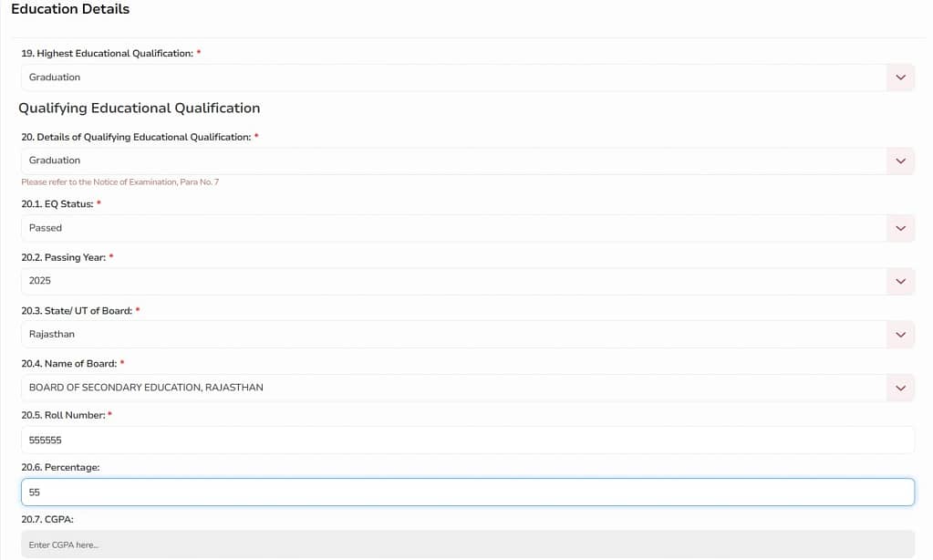Image resolution: width=933 pixels, height=560 pixels.
Task: Change the state from Rajasthan dropdown
Action: (x=453, y=335)
